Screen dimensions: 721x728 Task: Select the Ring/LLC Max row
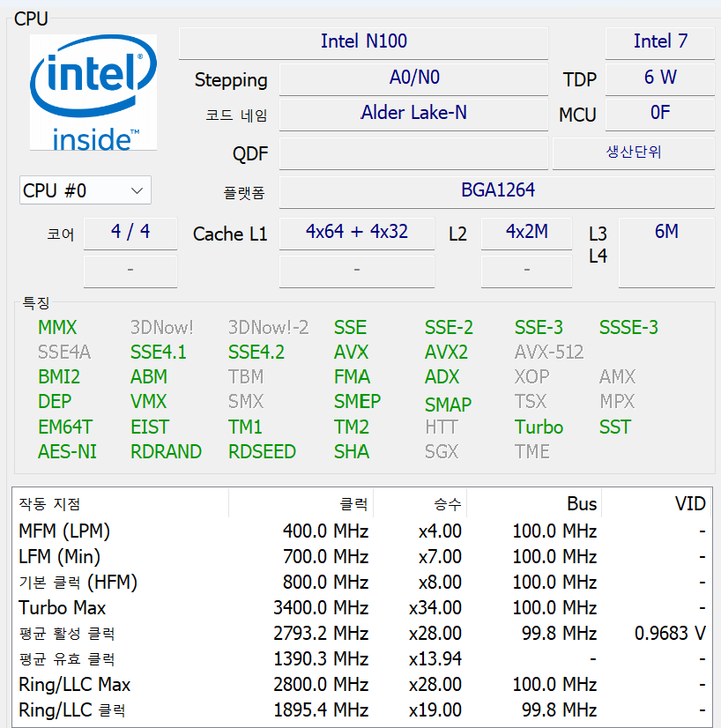[x=361, y=684]
